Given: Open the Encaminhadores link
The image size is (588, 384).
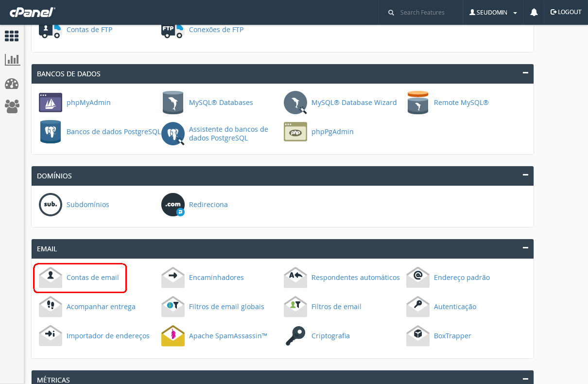Looking at the screenshot, I should coord(216,278).
